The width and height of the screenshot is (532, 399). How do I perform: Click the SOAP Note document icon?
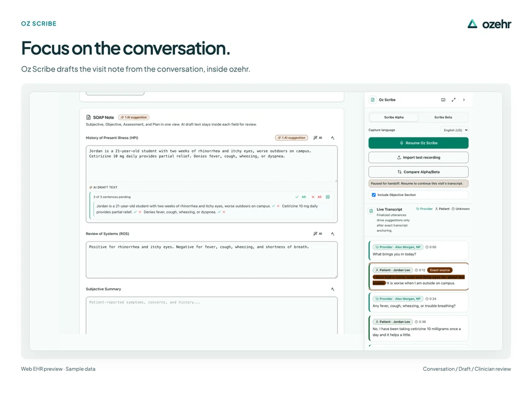89,117
